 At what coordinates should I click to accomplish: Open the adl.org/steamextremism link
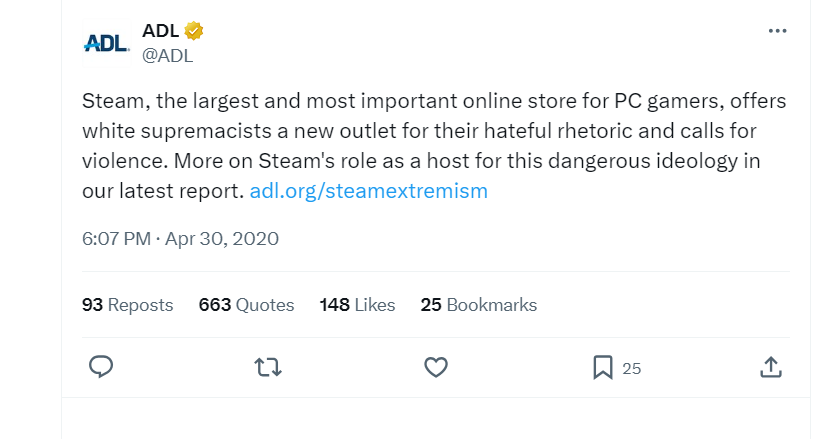(x=368, y=190)
